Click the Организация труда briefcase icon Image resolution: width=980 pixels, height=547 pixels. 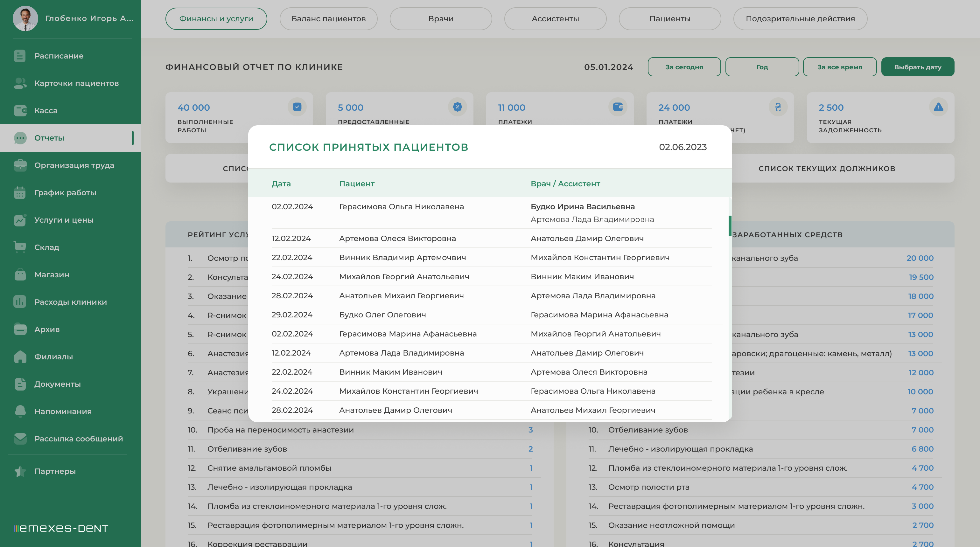pos(20,165)
